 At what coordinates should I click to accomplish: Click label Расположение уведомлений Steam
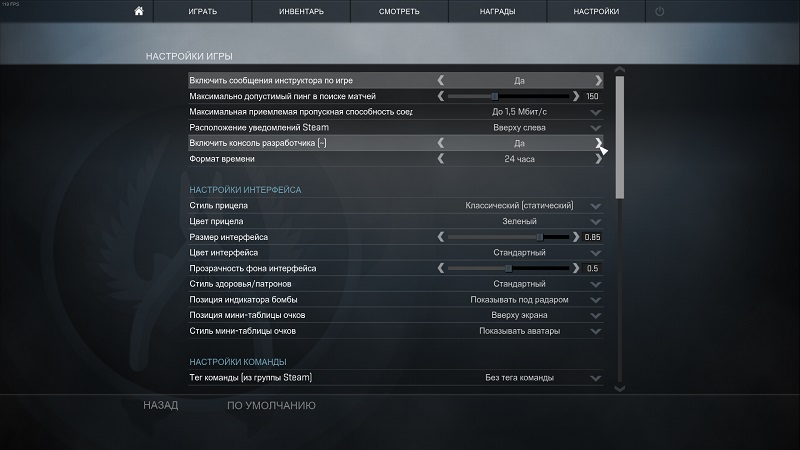coord(259,127)
